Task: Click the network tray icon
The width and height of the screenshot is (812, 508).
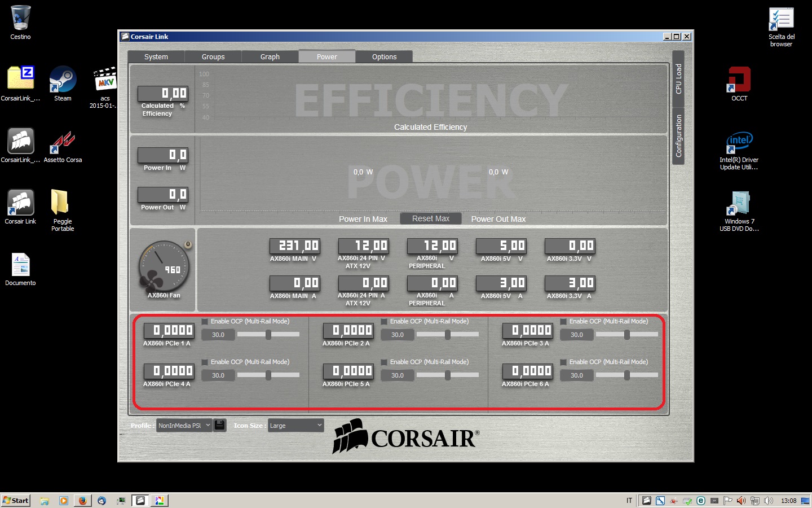Action: (x=755, y=501)
